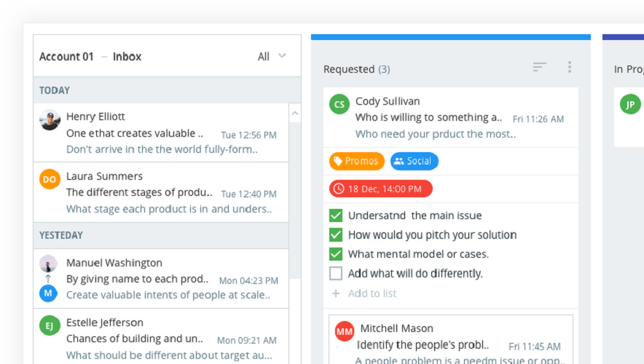
Task: Open Manuel Washington's message
Action: tap(168, 279)
